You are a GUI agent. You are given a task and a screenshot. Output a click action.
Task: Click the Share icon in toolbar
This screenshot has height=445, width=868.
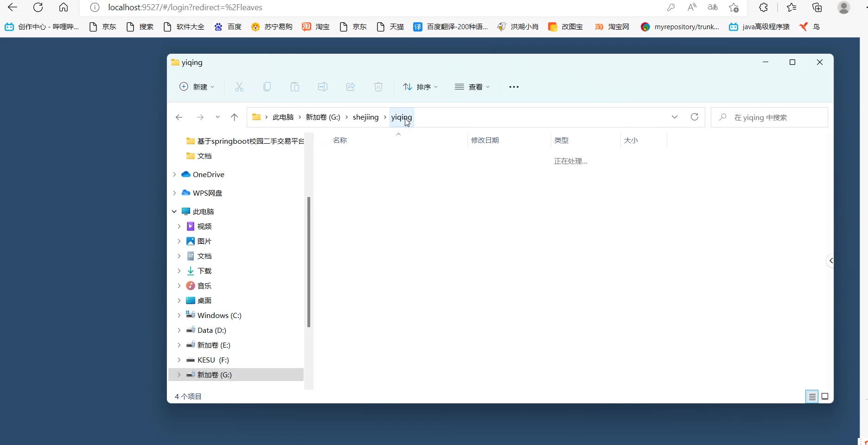point(351,87)
